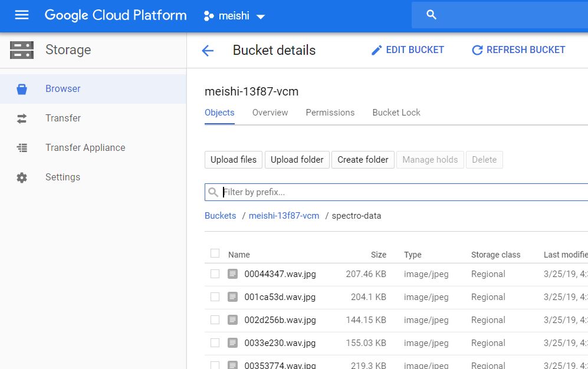Follow the meishi-13f87-vcm breadcrumb link

284,216
